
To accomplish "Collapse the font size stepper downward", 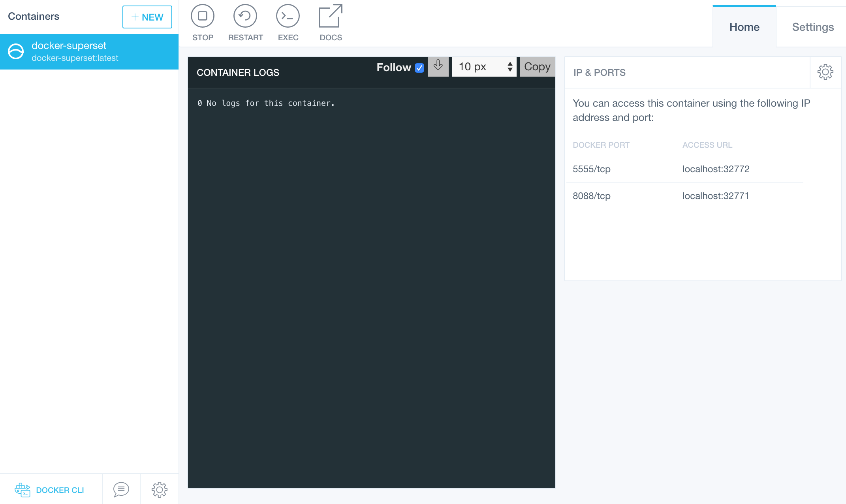I will tap(510, 71).
